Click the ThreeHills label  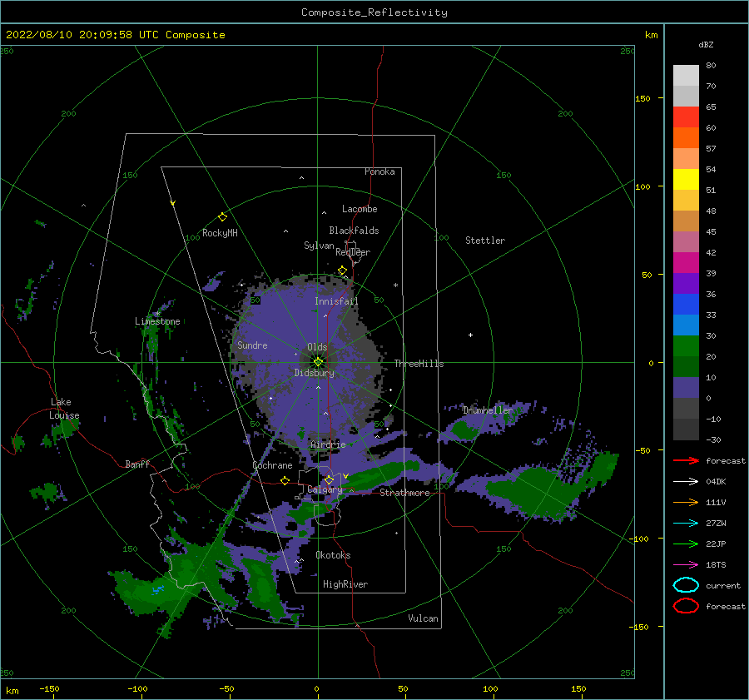pyautogui.click(x=419, y=364)
